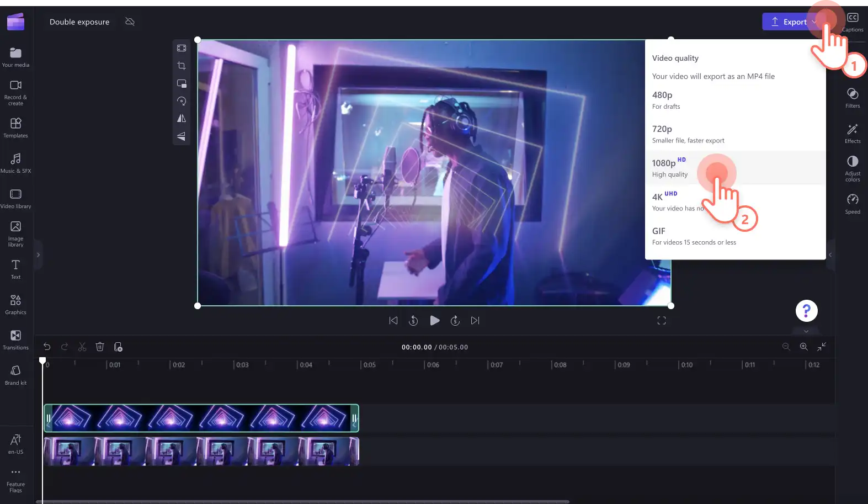
Task: Open the Adjust colors panel
Action: click(x=853, y=168)
